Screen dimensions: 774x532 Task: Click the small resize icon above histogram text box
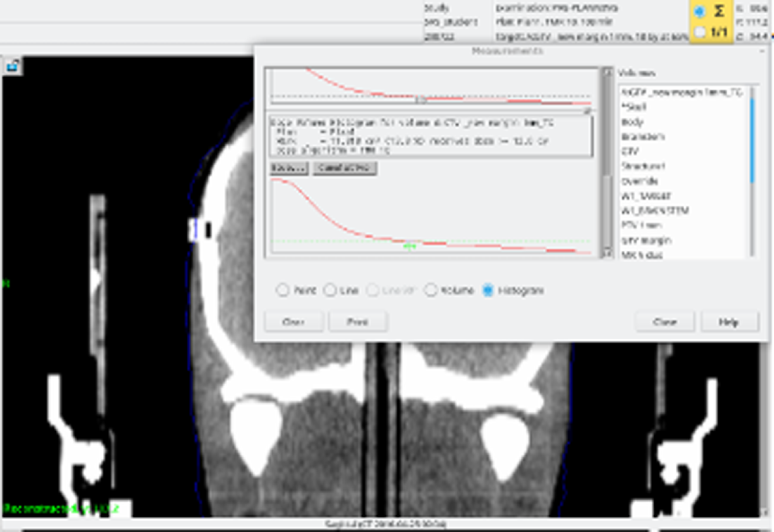point(587,112)
